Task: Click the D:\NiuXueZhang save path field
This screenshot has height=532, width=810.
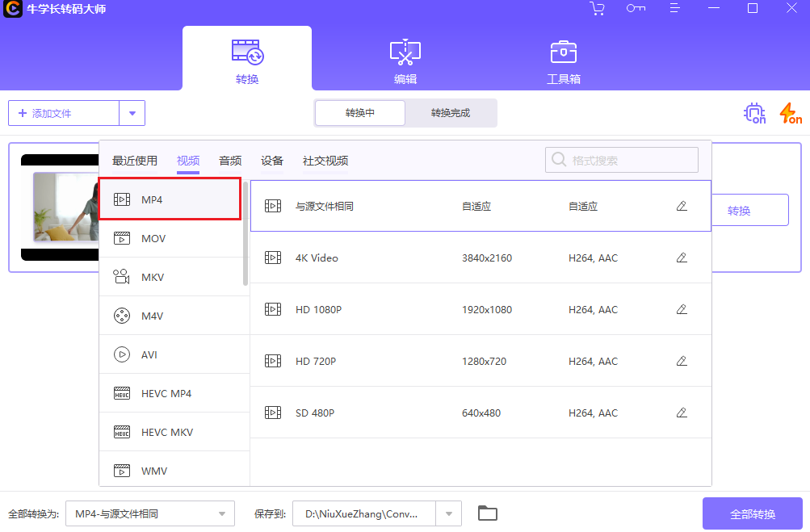Action: click(363, 514)
